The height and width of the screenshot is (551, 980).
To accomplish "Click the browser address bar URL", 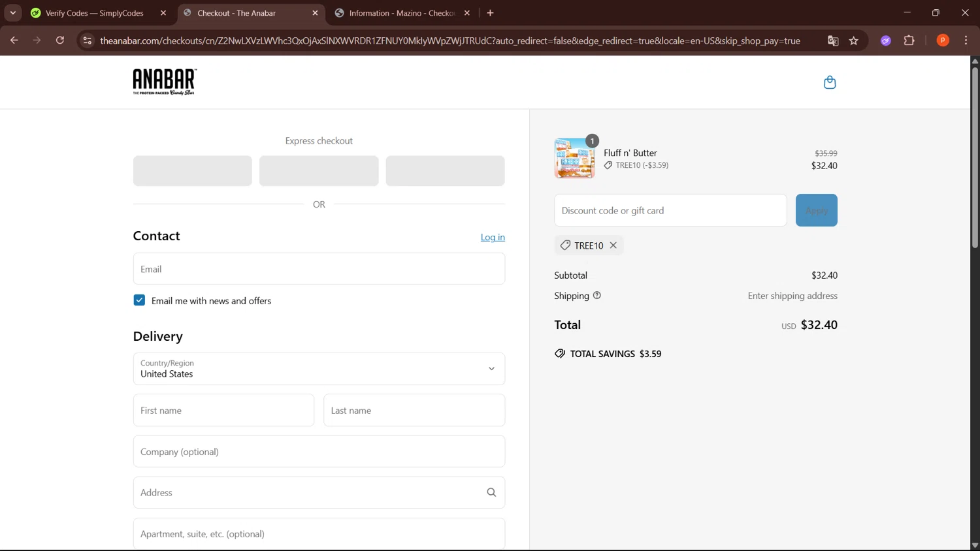I will pyautogui.click(x=450, y=40).
